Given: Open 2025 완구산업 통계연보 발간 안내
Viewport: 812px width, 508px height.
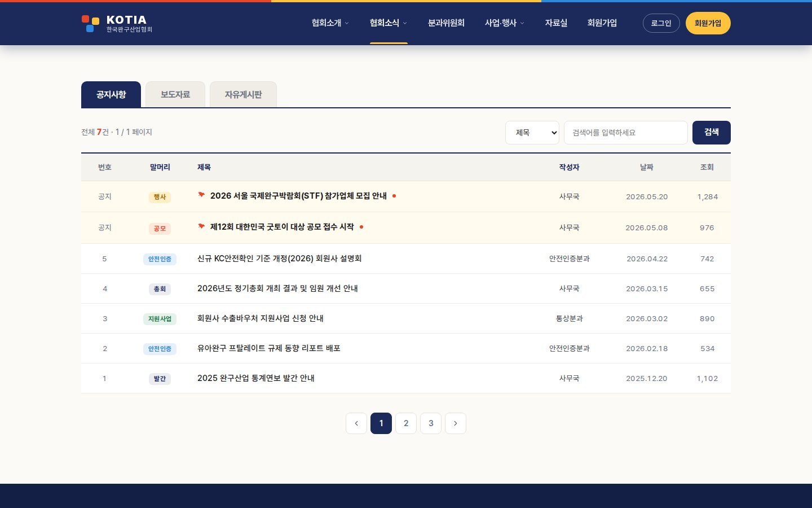Looking at the screenshot, I should [x=256, y=378].
